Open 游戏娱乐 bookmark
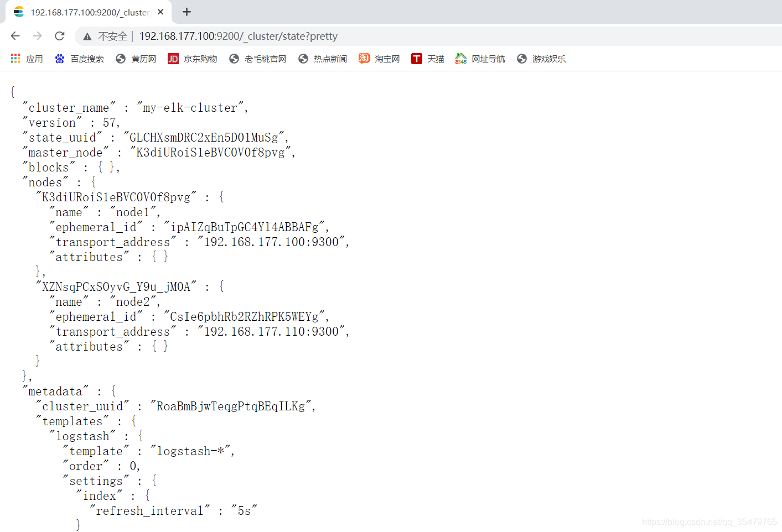The width and height of the screenshot is (782, 532). point(541,59)
